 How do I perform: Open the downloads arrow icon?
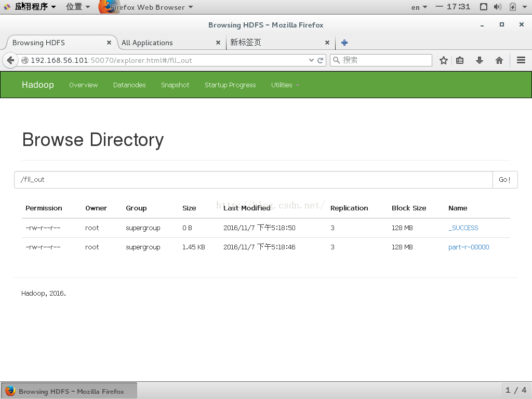[480, 60]
